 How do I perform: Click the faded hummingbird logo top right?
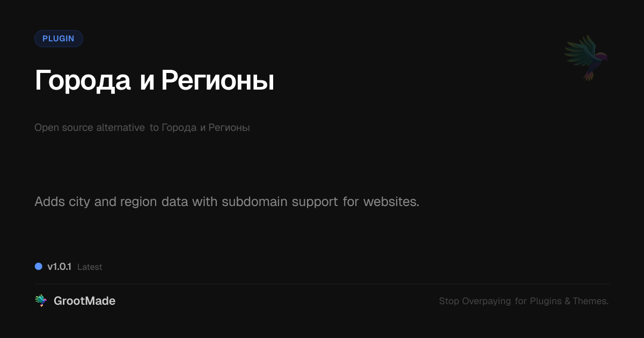tap(587, 58)
